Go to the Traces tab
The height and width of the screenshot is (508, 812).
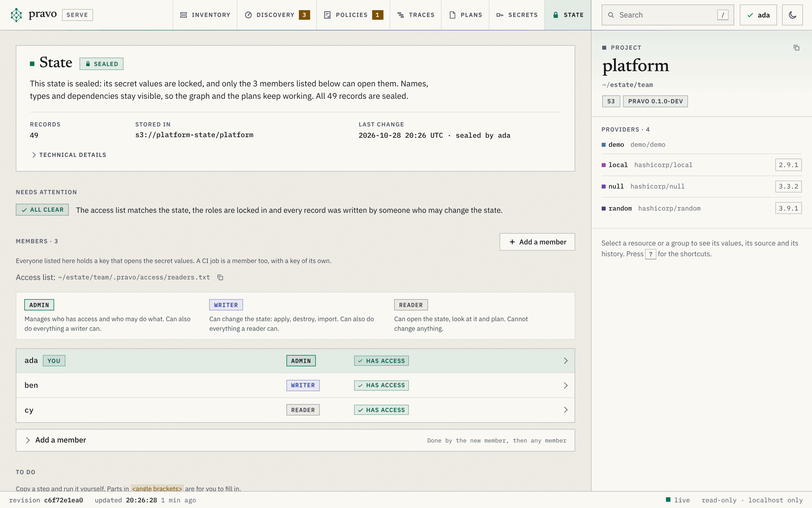click(416, 15)
